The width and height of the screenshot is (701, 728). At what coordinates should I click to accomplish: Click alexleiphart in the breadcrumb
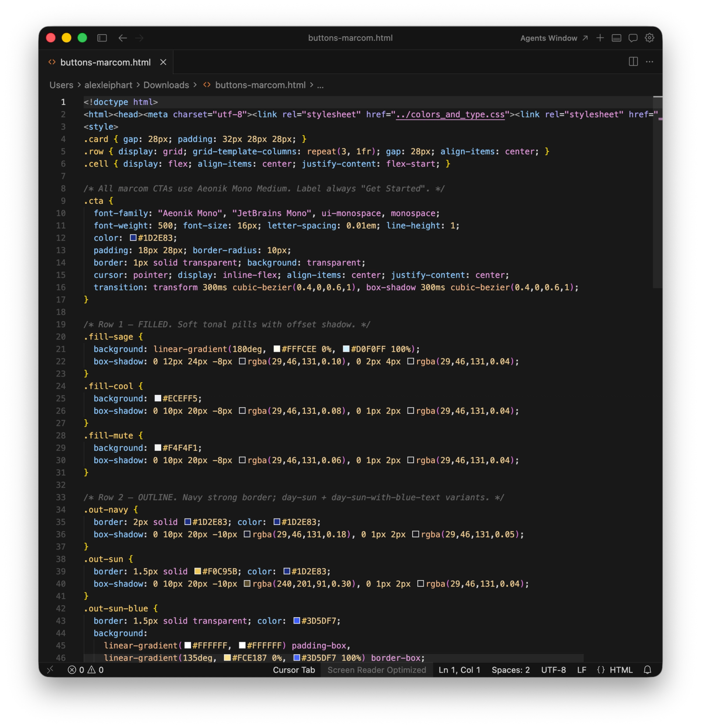coord(108,85)
